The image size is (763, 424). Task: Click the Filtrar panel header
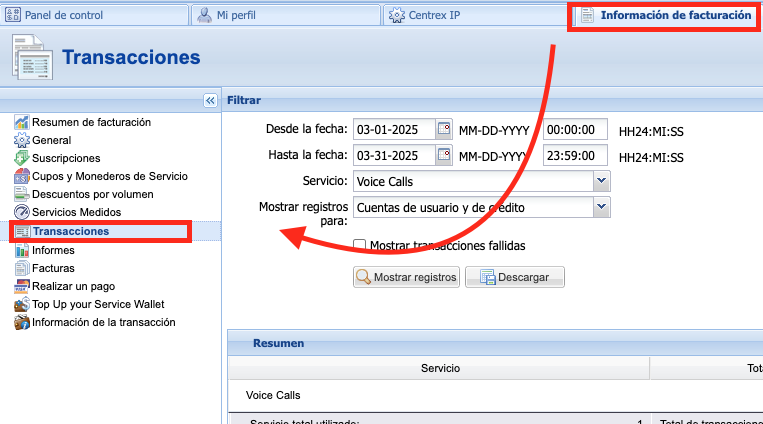tap(492, 100)
